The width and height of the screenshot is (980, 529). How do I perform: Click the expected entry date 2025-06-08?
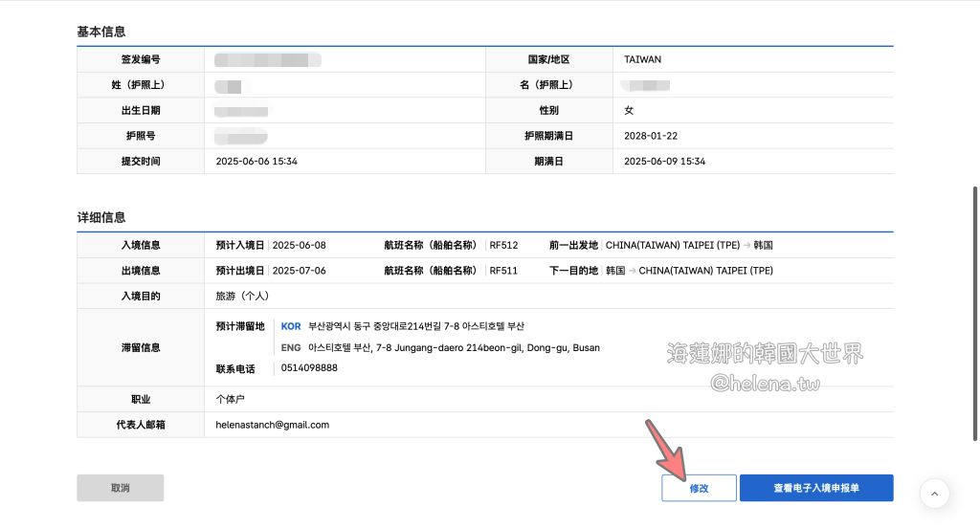pos(300,245)
